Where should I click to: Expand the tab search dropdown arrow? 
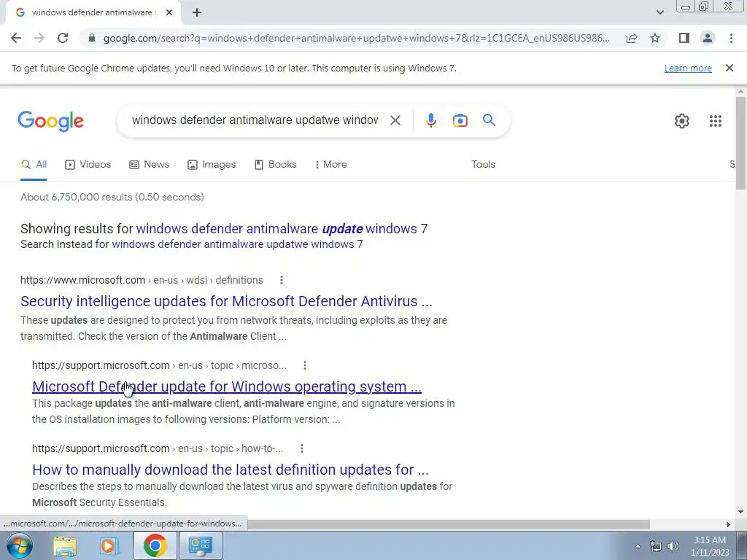point(659,12)
